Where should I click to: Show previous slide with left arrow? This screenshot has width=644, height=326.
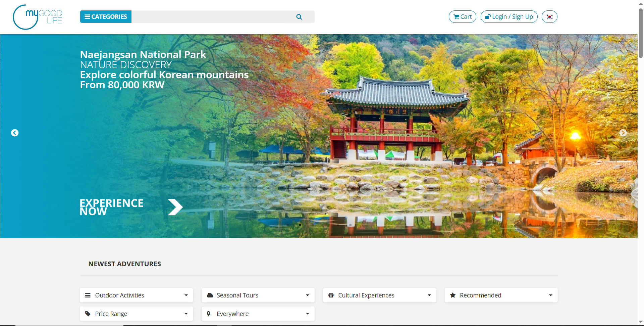tap(15, 133)
